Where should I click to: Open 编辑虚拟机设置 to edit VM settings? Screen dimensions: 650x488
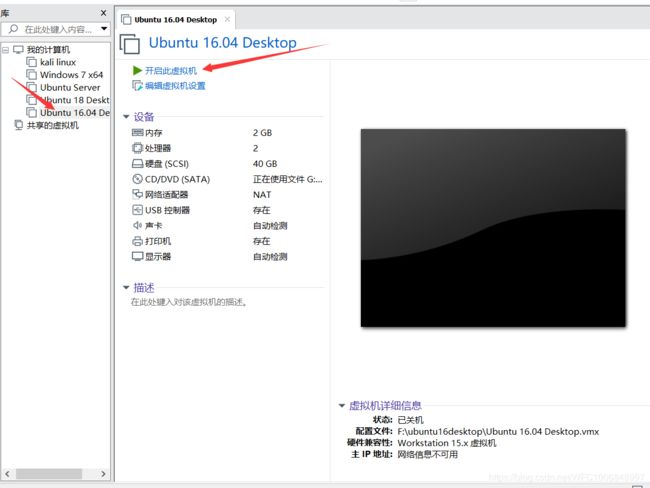pos(175,86)
